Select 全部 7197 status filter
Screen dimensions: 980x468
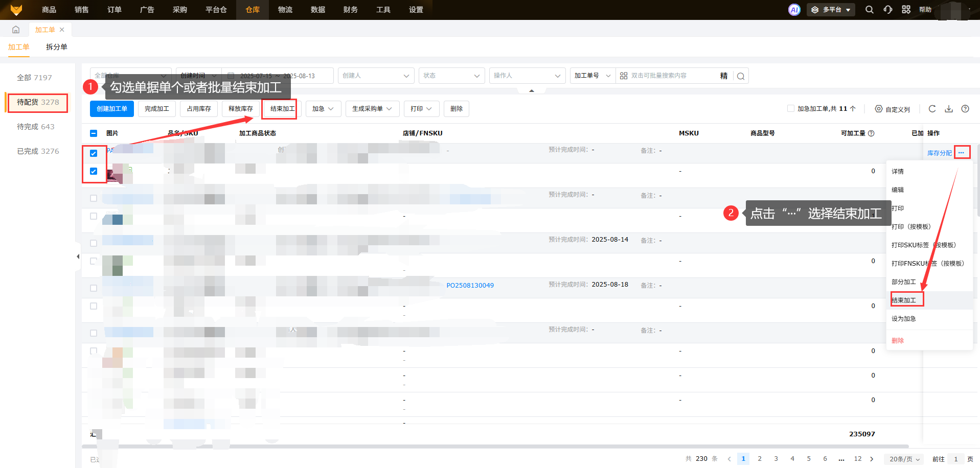(x=34, y=78)
